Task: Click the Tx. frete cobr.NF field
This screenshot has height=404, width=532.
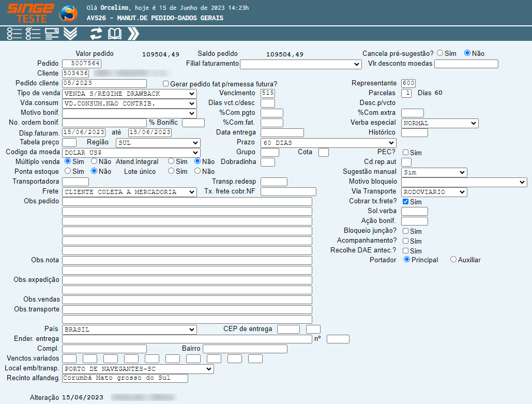Action: tap(288, 191)
